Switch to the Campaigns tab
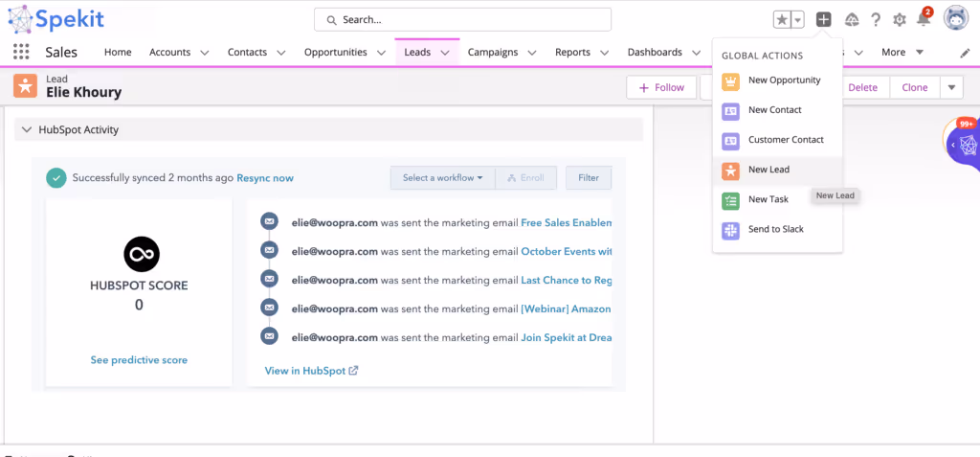Screen dimensions: 980x457 tap(493, 52)
